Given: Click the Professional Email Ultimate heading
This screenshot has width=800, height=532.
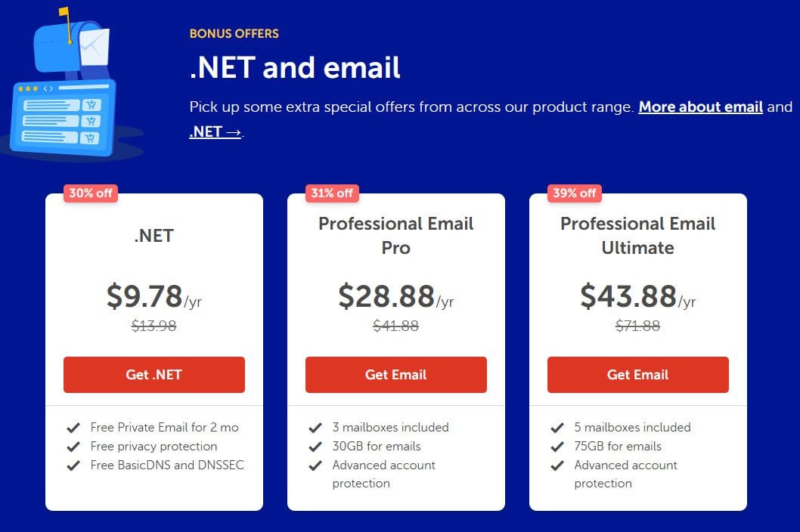Looking at the screenshot, I should pos(637,236).
